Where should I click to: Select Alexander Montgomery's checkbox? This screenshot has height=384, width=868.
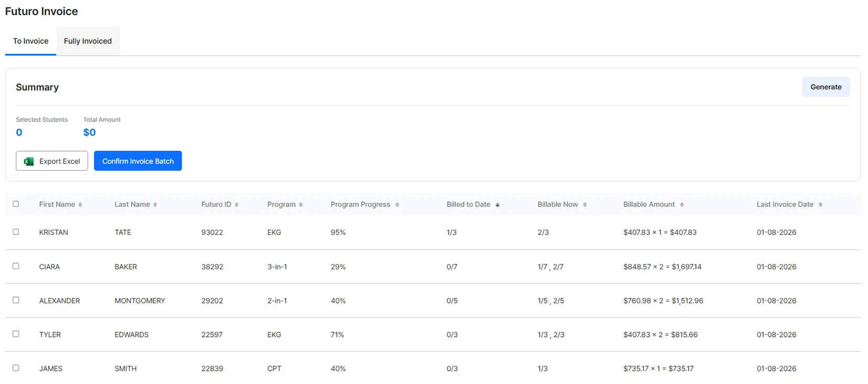click(16, 300)
